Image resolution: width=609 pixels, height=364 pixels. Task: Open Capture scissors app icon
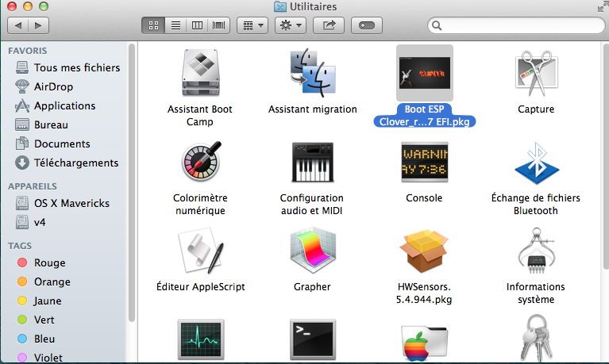coord(537,73)
